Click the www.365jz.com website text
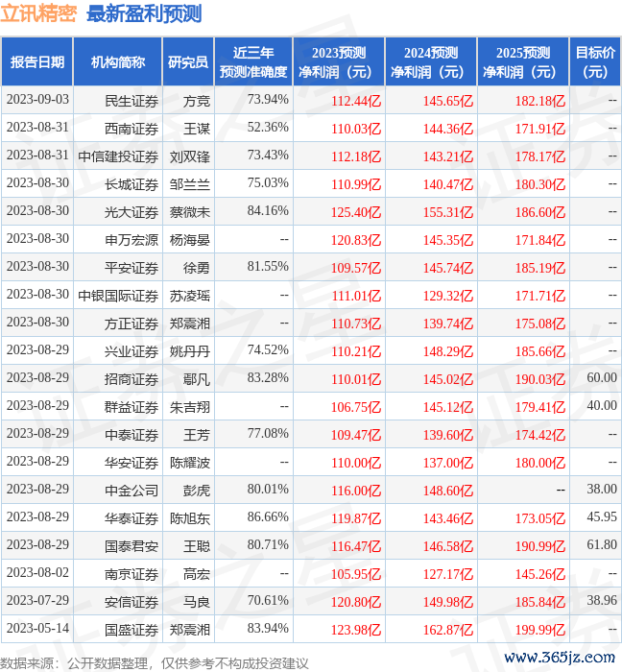Image resolution: width=622 pixels, height=672 pixels. 560,657
